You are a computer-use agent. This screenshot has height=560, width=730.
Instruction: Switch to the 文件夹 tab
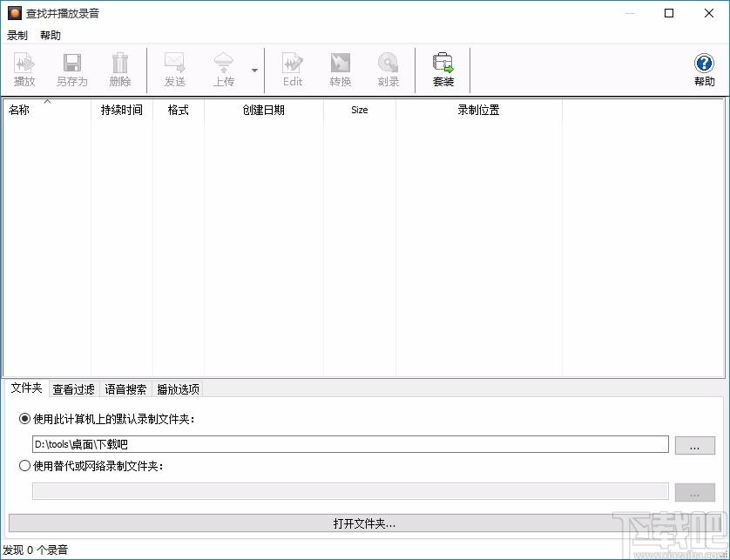point(26,388)
